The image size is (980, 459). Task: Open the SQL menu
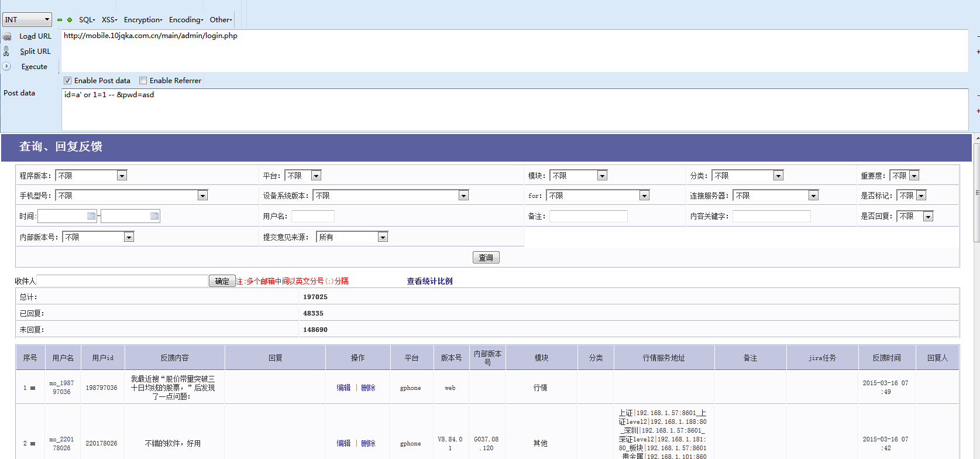click(87, 20)
